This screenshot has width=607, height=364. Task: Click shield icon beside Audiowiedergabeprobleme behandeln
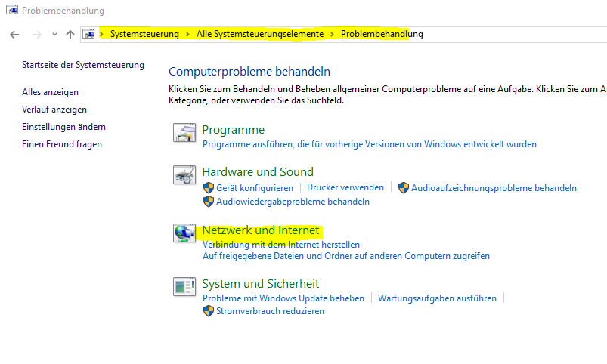point(209,202)
